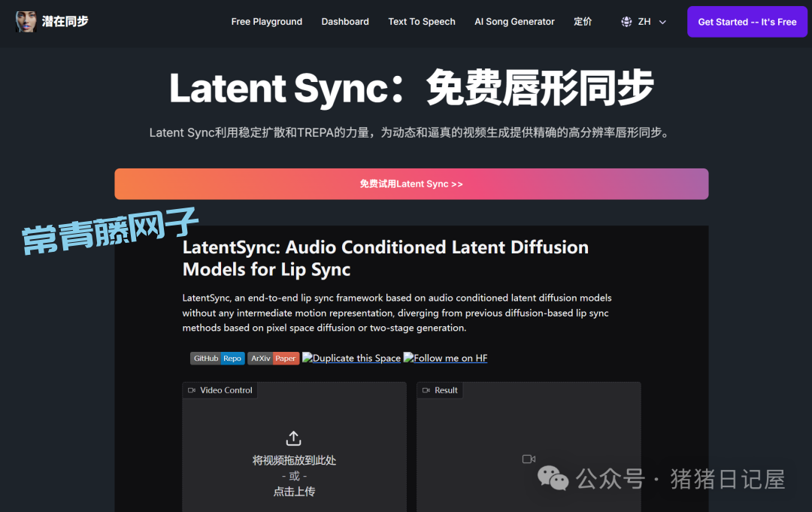The image size is (812, 512).
Task: Go to the Dashboard page
Action: click(345, 22)
